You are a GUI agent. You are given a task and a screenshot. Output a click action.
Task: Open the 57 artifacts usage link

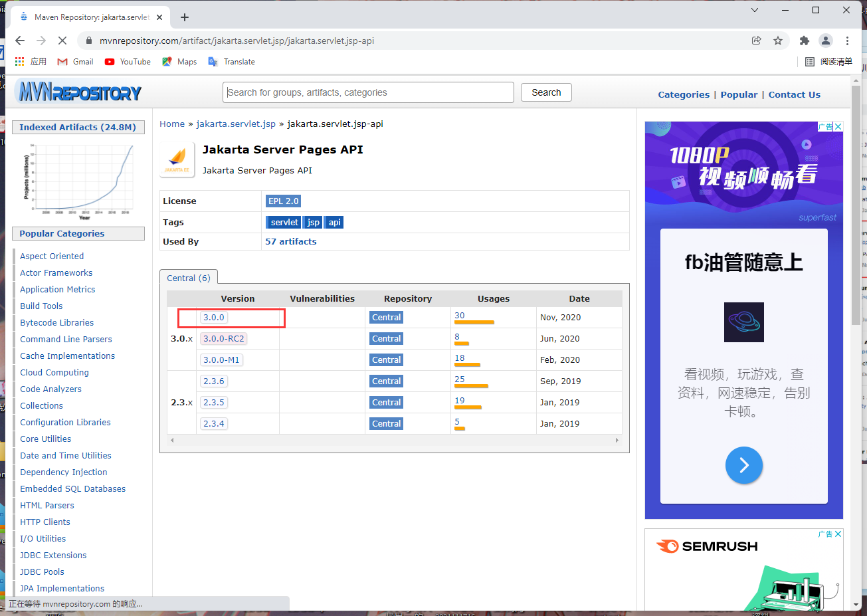coord(290,241)
